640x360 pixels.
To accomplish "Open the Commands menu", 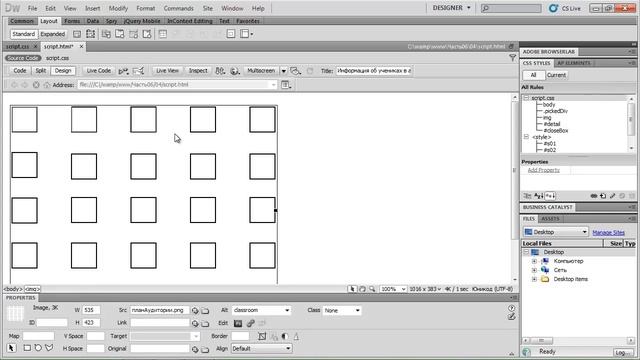I will (178, 8).
